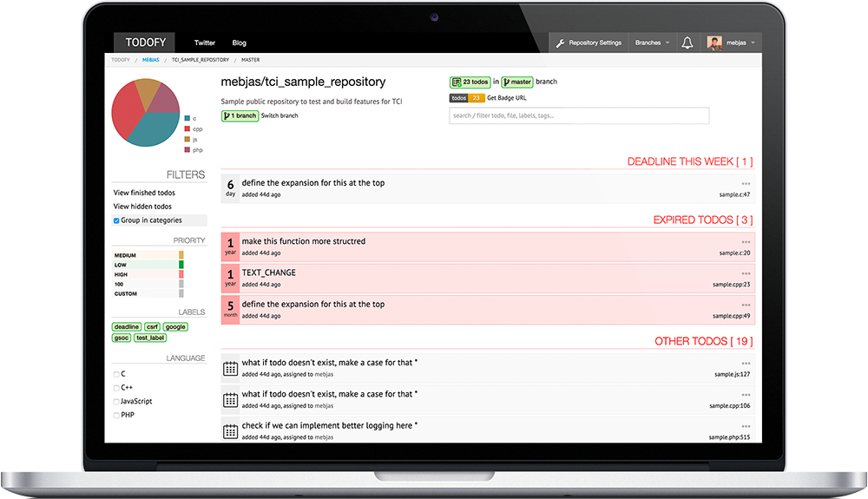Click TODOFY in breadcrumb
The width and height of the screenshot is (868, 499).
120,60
